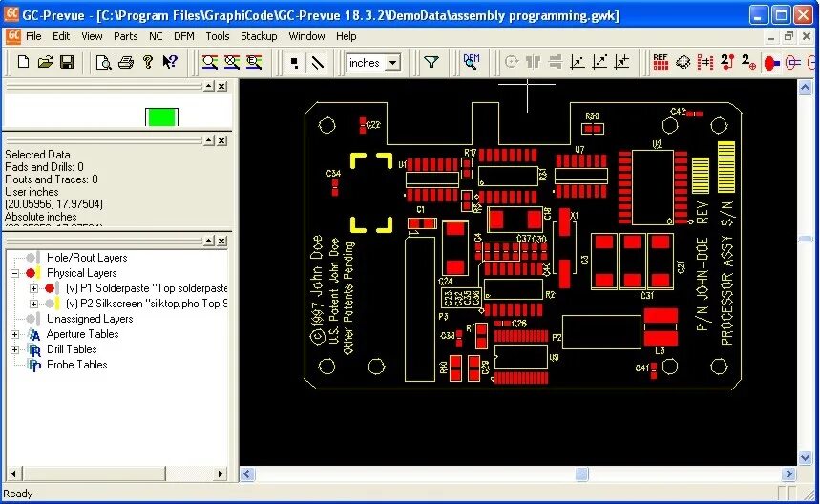Click the crossed magnifier zoom icon
This screenshot has height=504, width=820.
[x=232, y=62]
